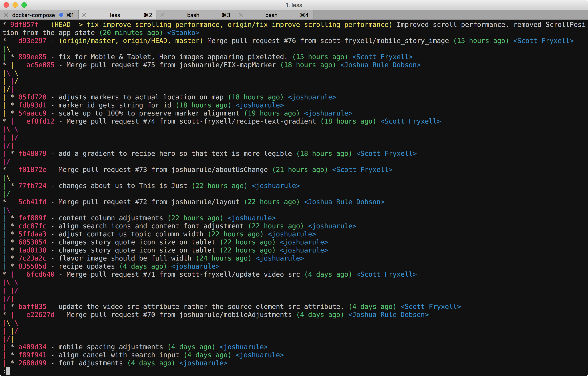Click the <Stanko> author name
The image size is (588, 376).
[x=183, y=33]
